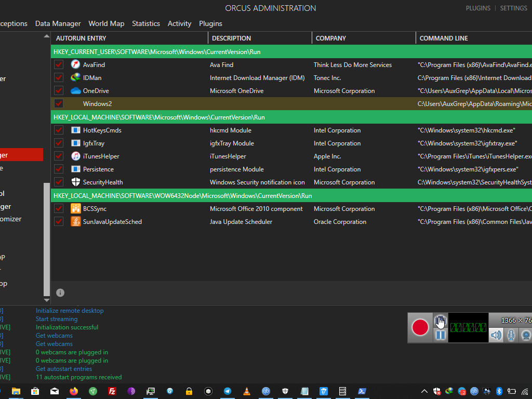The height and width of the screenshot is (399, 532).
Task: Click the info icon below the autorun list
Action: click(x=60, y=292)
